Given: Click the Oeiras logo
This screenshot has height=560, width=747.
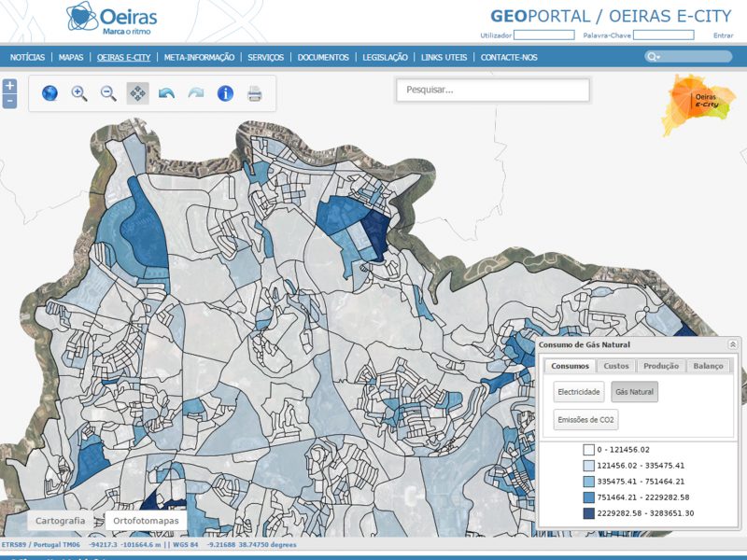Looking at the screenshot, I should (112, 19).
